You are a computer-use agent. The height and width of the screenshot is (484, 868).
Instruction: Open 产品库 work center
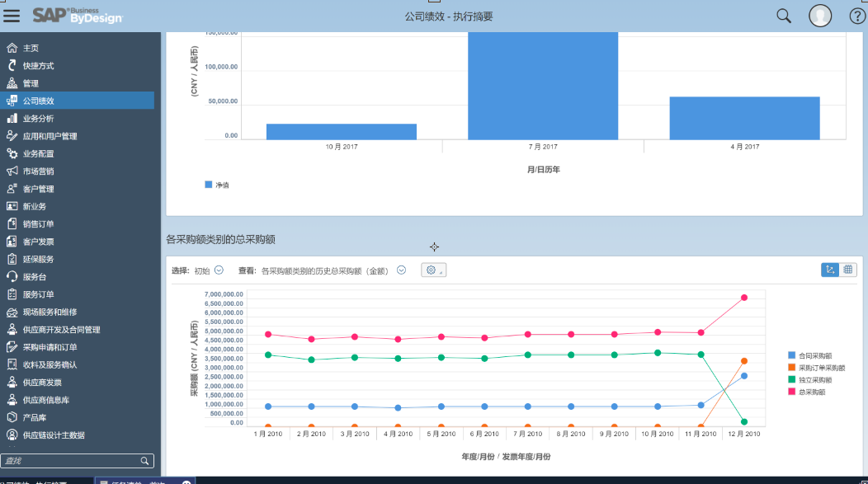click(34, 418)
